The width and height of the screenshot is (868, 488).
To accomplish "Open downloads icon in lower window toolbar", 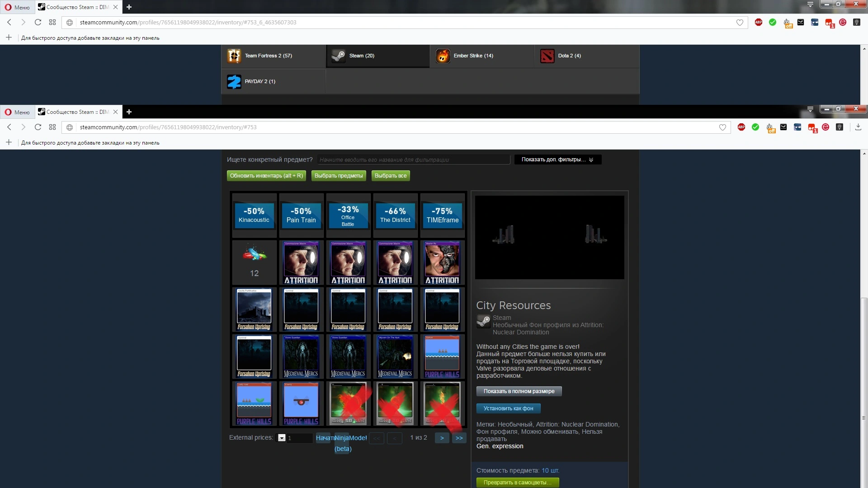I will pyautogui.click(x=858, y=127).
